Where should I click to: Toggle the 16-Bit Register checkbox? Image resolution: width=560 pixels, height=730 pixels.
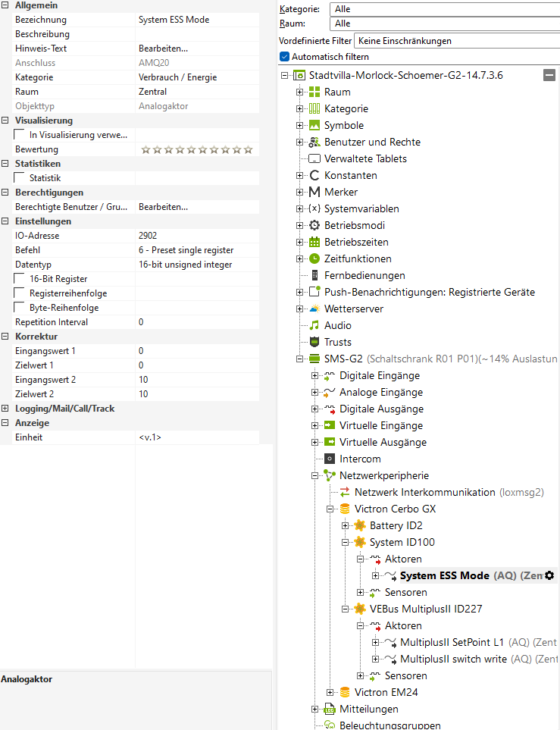coord(20,279)
